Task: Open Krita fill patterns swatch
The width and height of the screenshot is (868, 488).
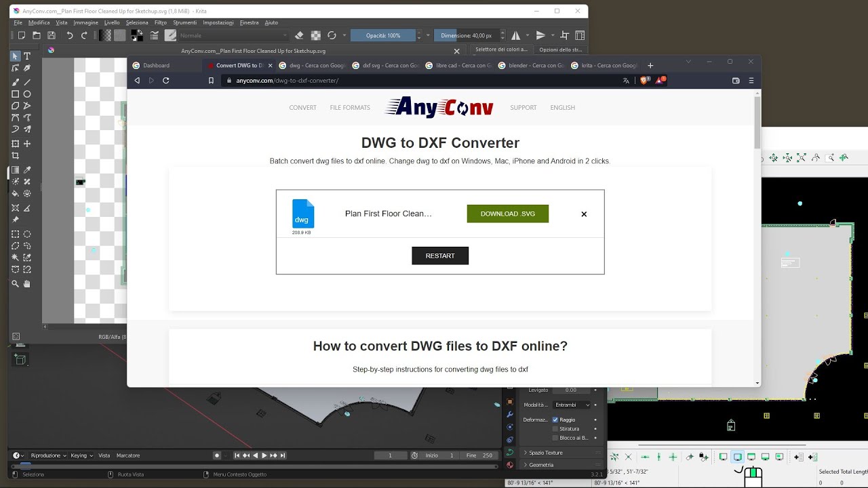Action: (x=119, y=35)
